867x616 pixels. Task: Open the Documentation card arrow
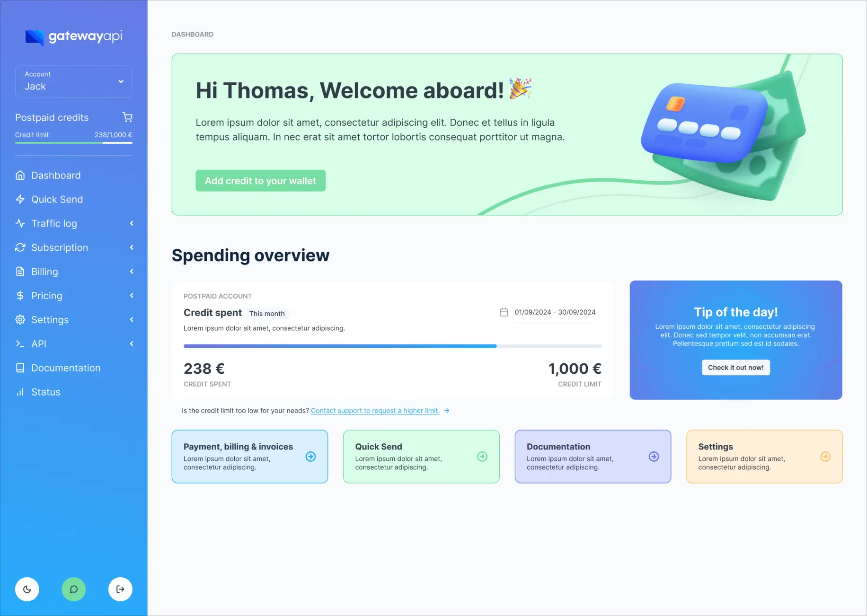click(654, 457)
